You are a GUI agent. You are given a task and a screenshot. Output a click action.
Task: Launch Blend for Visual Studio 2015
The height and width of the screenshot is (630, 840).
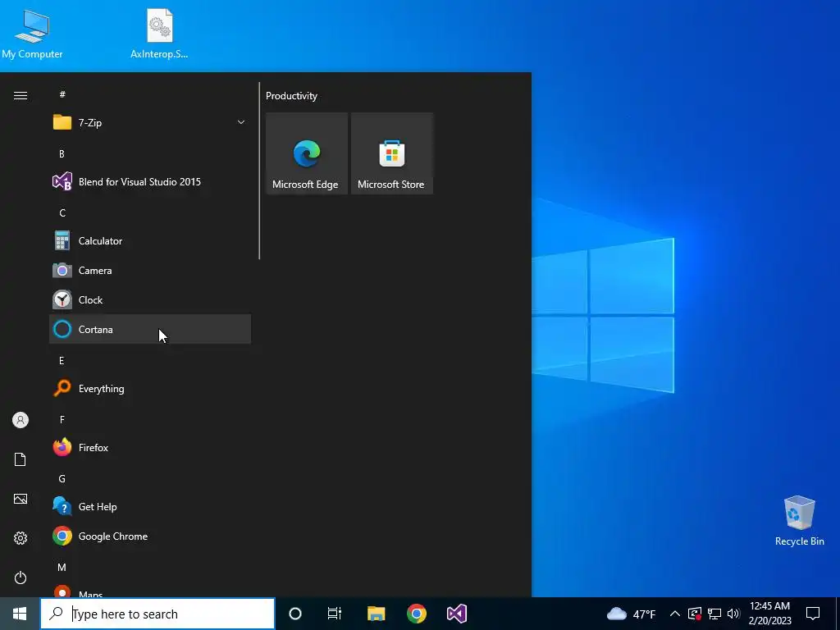pos(150,181)
